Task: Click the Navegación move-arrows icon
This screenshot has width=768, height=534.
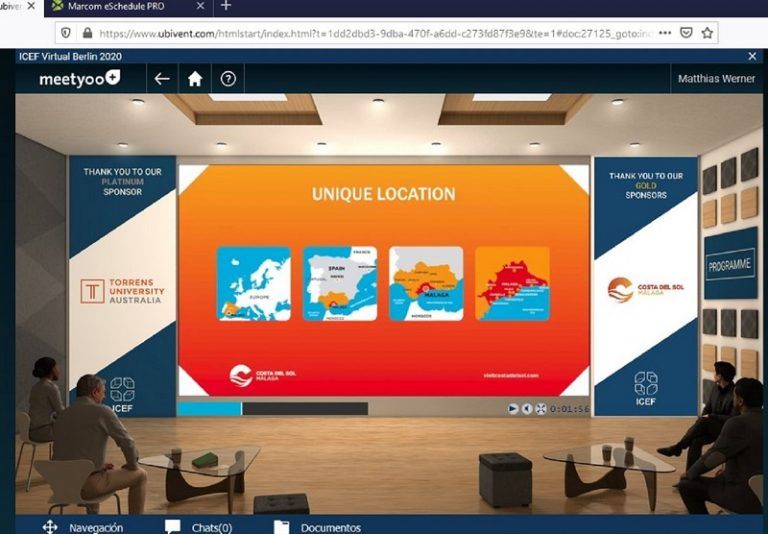Action: tap(50, 527)
